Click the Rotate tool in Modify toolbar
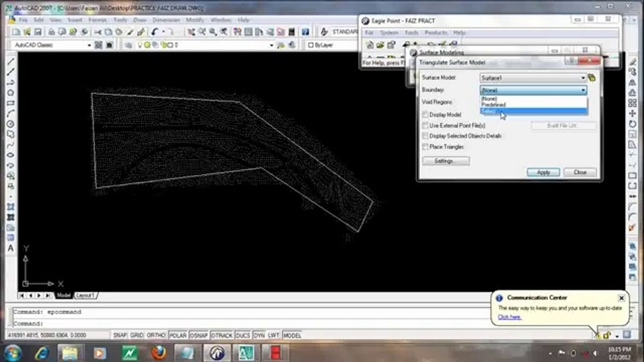 pos(632,124)
